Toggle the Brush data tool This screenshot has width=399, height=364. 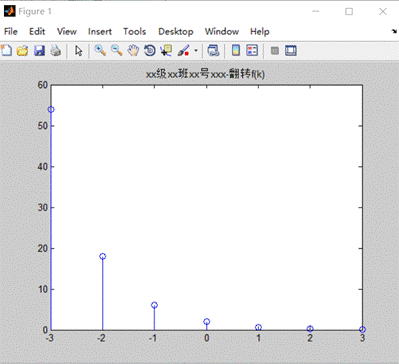click(183, 51)
